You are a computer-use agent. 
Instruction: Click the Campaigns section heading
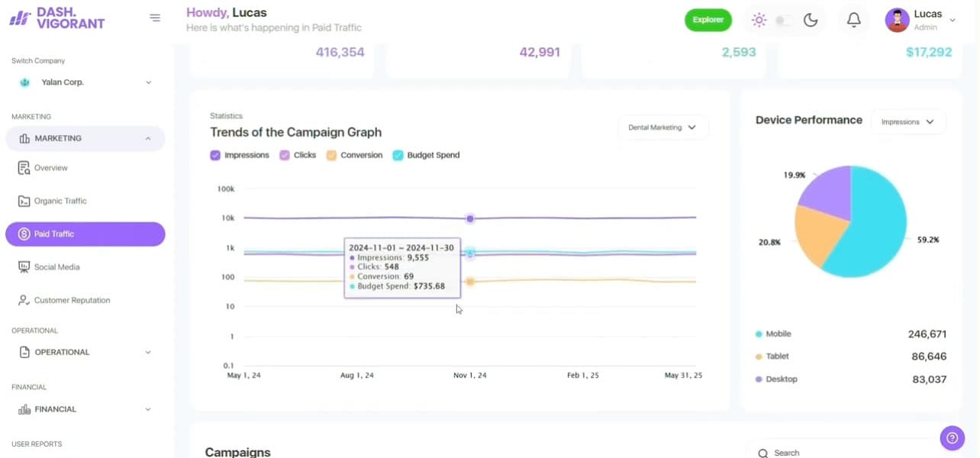[237, 452]
